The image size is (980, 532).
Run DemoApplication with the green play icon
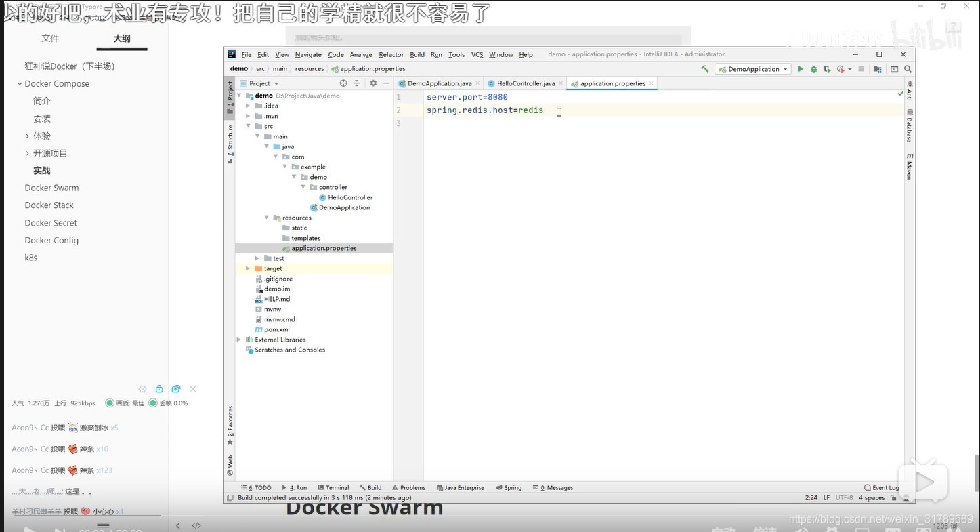point(801,69)
